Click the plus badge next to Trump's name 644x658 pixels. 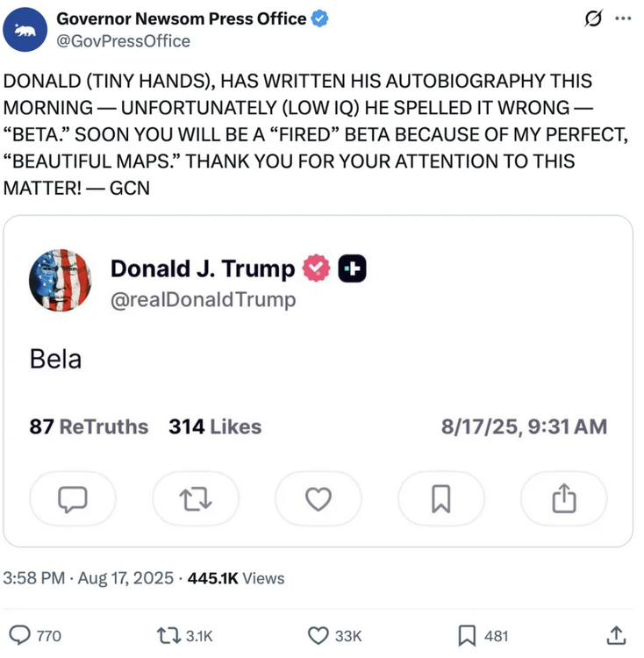[x=353, y=269]
